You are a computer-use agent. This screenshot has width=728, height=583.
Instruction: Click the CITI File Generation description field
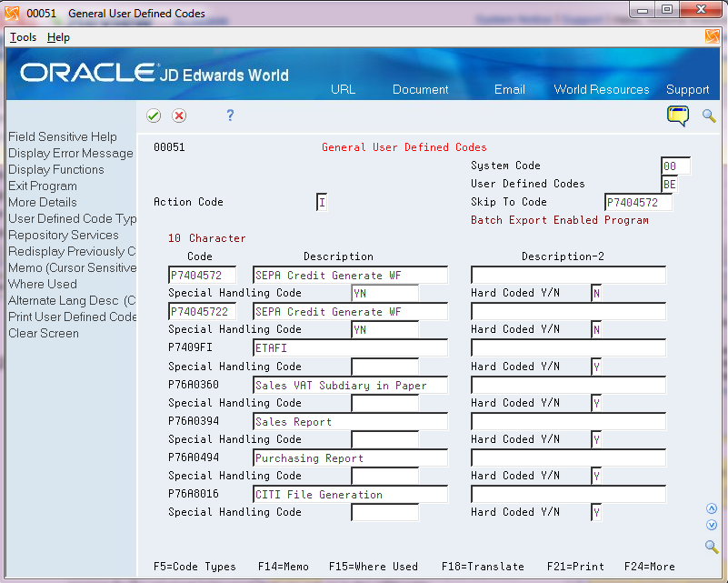coord(351,494)
